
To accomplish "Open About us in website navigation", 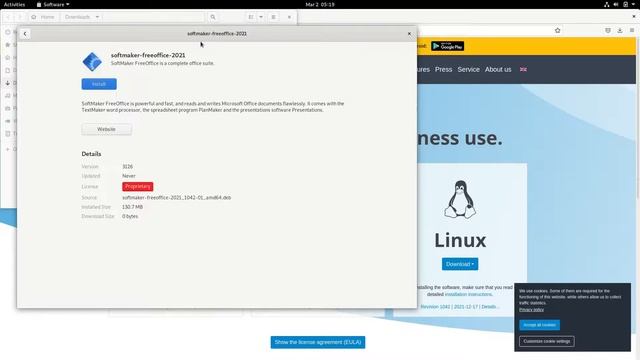I will [498, 69].
